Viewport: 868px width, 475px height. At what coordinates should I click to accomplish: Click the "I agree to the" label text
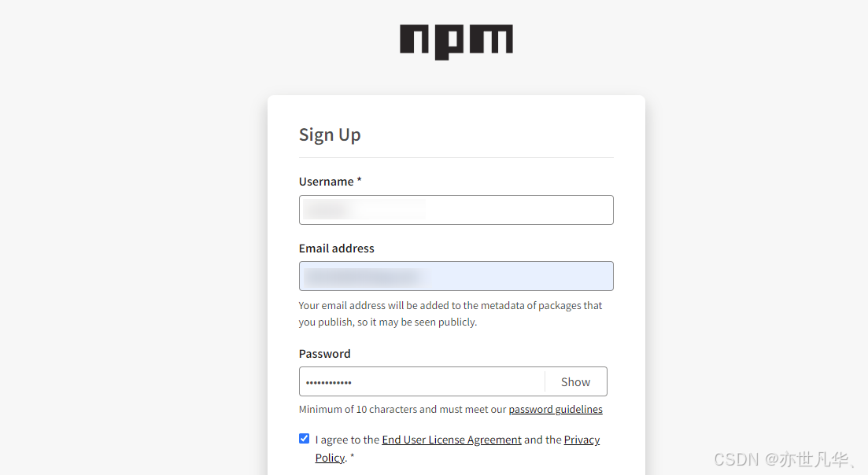(x=347, y=440)
